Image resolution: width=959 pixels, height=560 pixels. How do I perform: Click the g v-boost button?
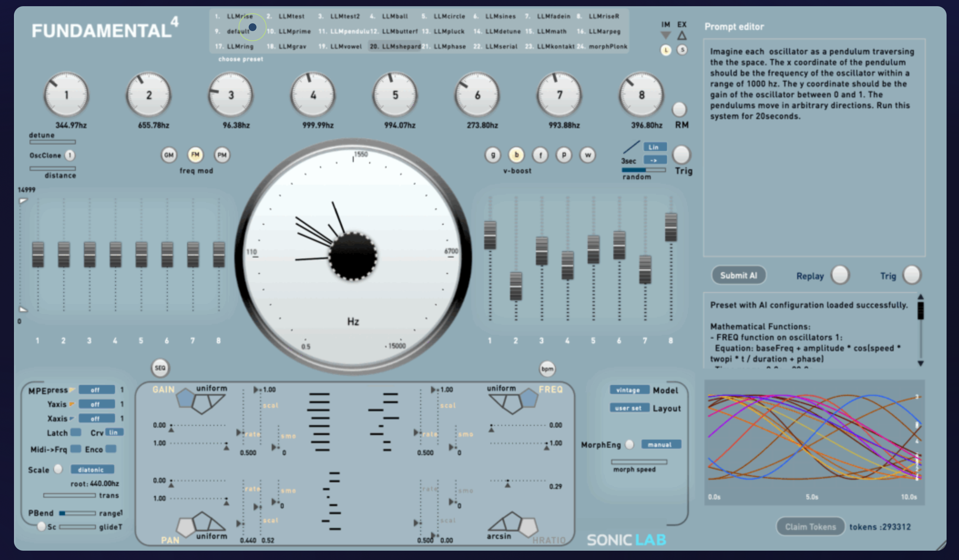(x=493, y=155)
